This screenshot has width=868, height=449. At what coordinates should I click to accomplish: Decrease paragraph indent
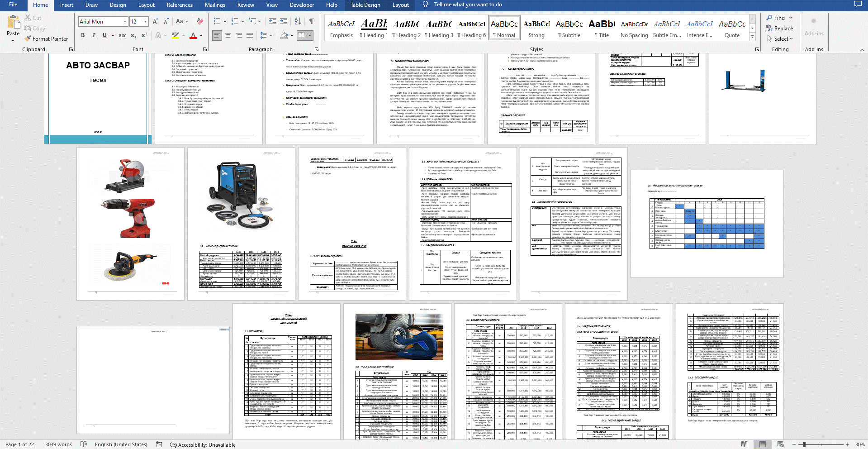273,21
